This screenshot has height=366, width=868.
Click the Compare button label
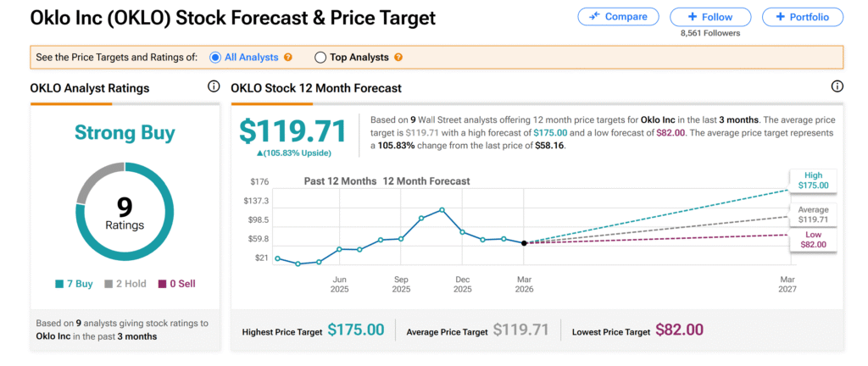tap(626, 17)
